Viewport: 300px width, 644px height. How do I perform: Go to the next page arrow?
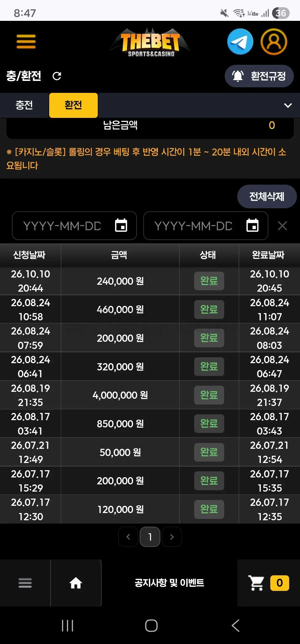click(x=172, y=537)
